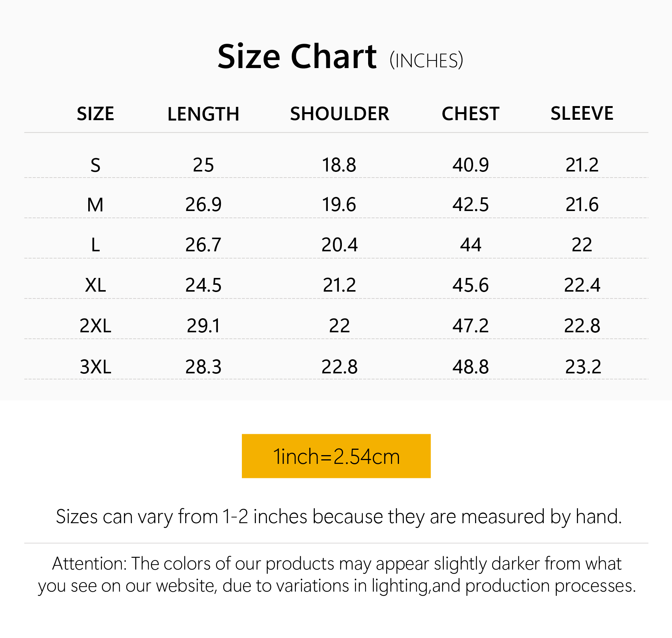Click the LENGTH column header
This screenshot has height=638, width=672.
203,114
